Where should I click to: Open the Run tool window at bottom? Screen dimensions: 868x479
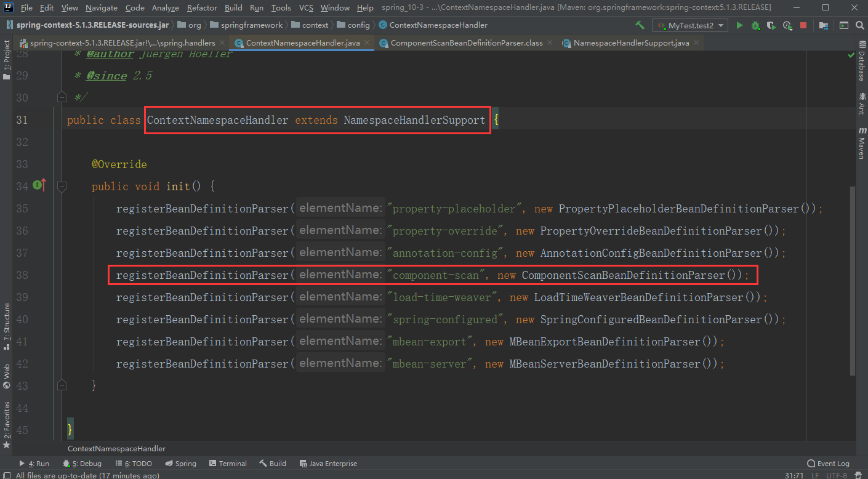pos(34,464)
